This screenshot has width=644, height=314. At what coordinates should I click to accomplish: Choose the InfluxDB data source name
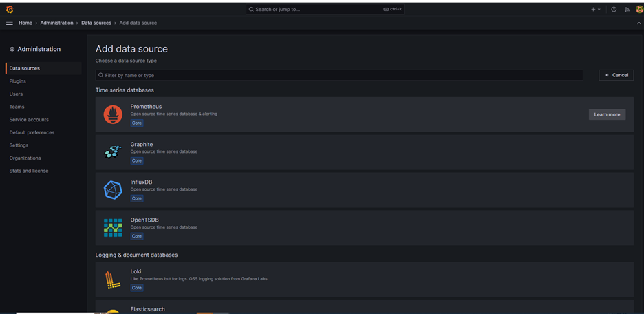tap(142, 182)
